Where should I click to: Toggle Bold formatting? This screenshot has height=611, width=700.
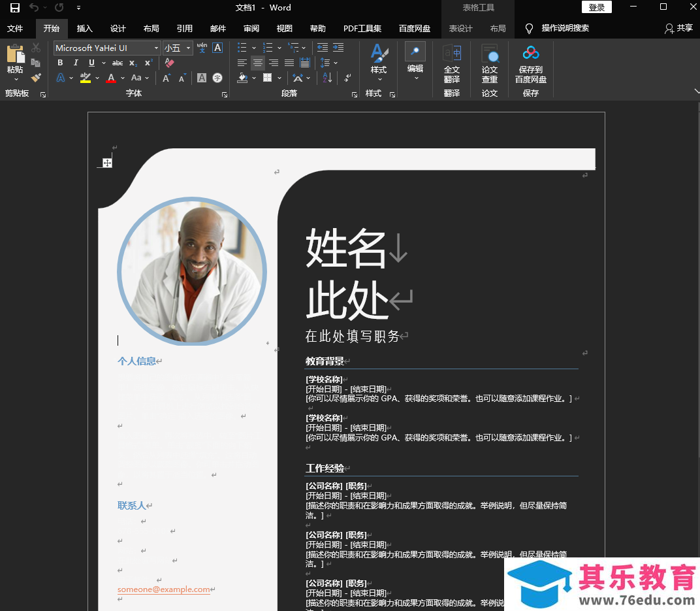point(60,63)
